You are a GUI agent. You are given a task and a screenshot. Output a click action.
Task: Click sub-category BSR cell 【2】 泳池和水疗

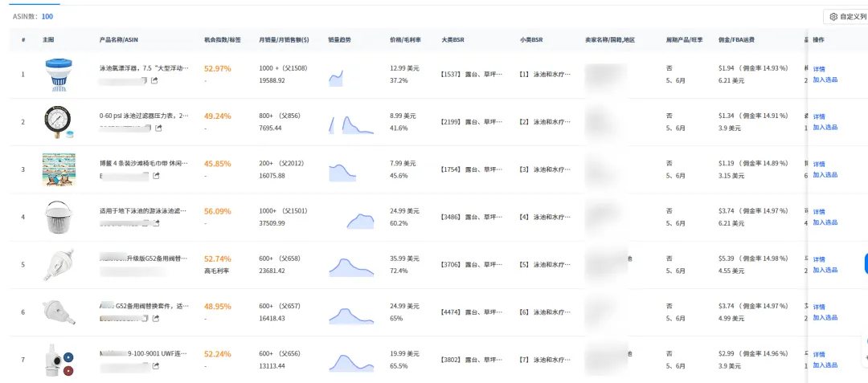tap(545, 121)
